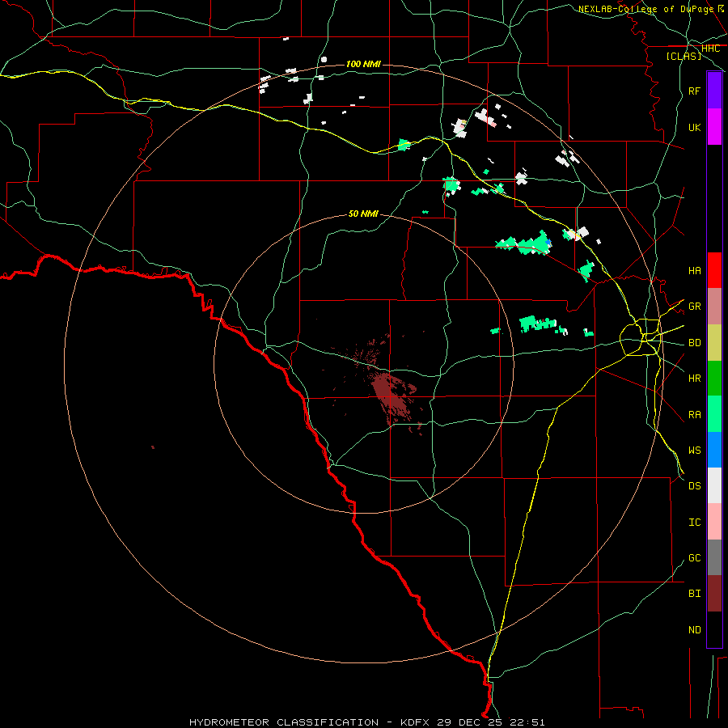
Task: Click the "UK" legend label
Action: click(694, 127)
